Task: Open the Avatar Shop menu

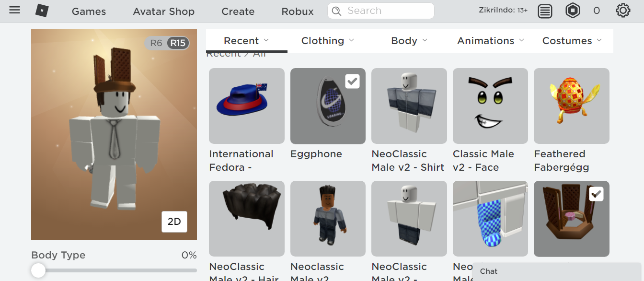Action: (164, 12)
